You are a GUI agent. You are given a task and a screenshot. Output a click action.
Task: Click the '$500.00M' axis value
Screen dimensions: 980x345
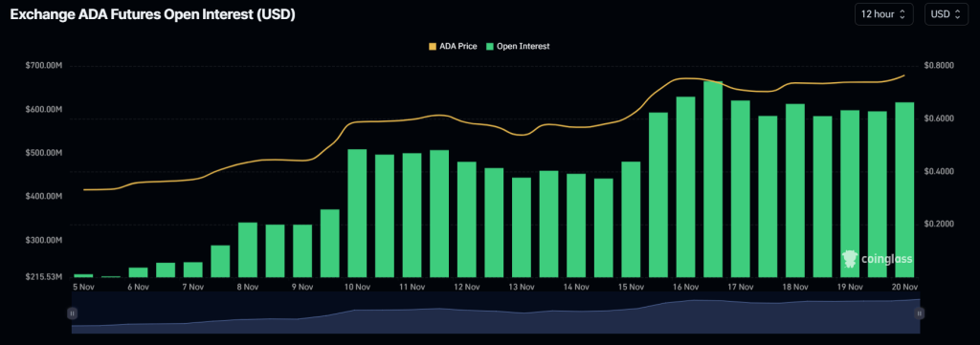coord(45,153)
